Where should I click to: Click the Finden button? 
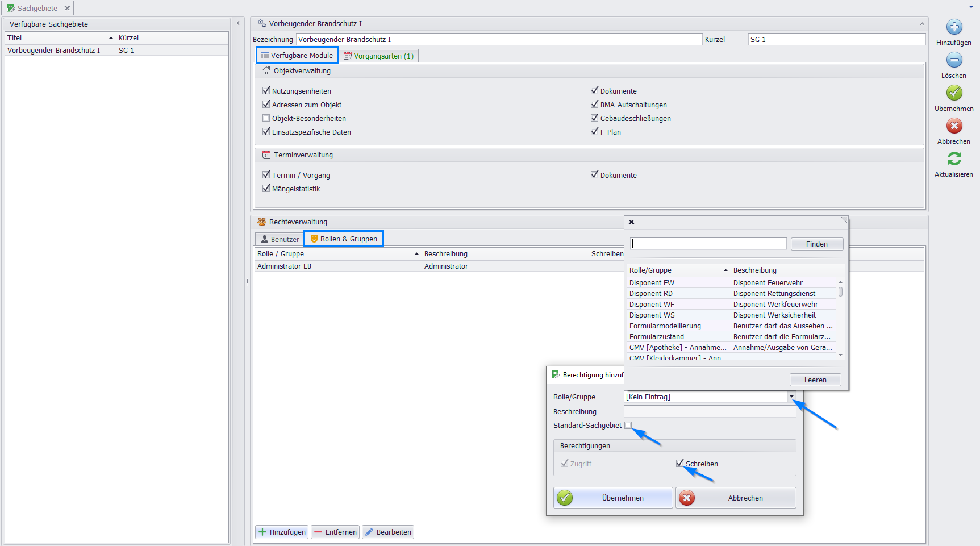[x=816, y=244]
